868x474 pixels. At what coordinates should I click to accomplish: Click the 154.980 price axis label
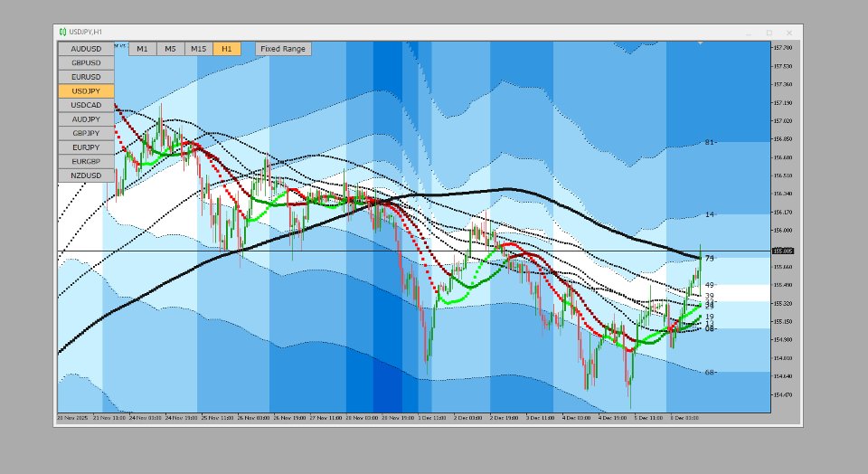coord(783,340)
